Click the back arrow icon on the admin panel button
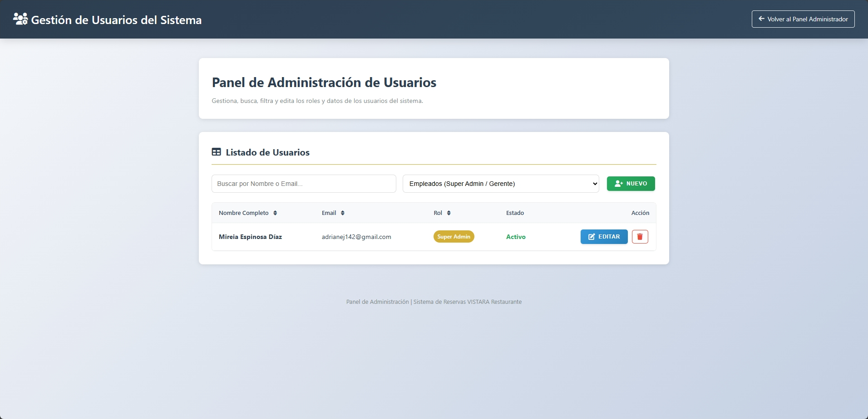The height and width of the screenshot is (419, 868). point(761,19)
